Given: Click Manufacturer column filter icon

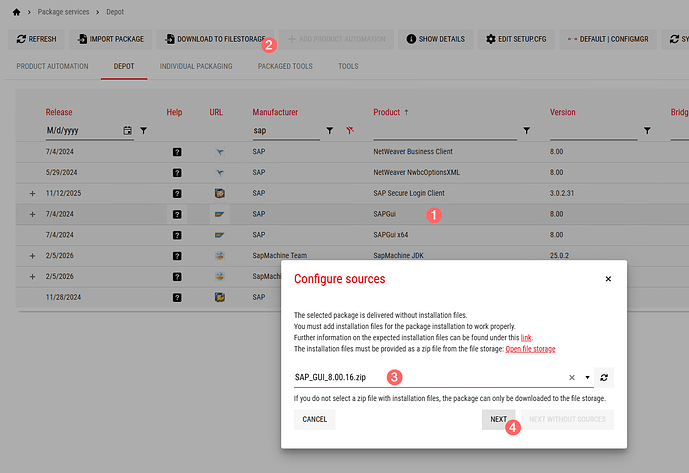Looking at the screenshot, I should 330,131.
